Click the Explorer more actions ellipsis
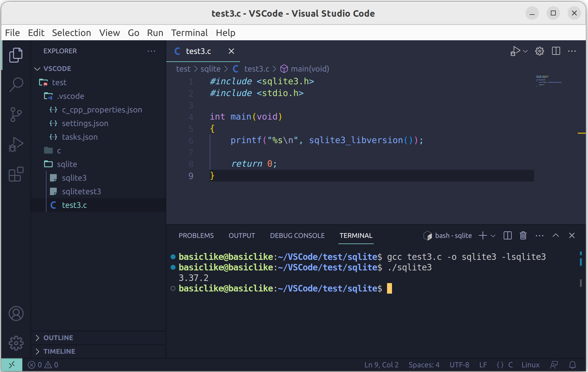588x372 pixels. [x=151, y=51]
